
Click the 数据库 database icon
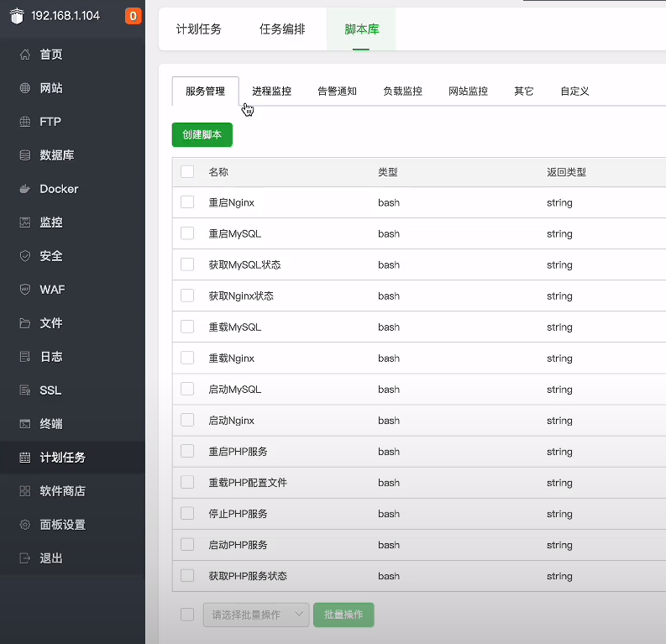pyautogui.click(x=25, y=155)
